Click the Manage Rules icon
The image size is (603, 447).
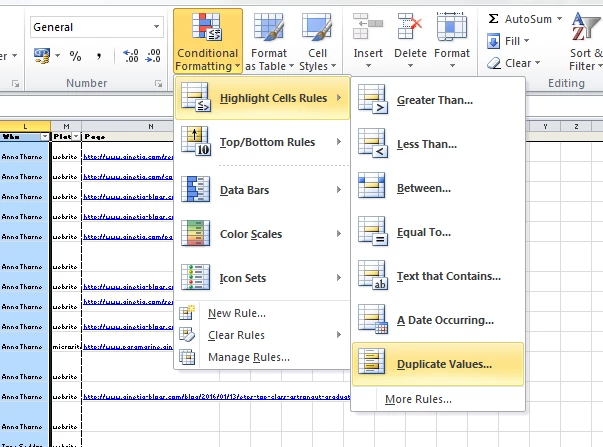pyautogui.click(x=187, y=357)
